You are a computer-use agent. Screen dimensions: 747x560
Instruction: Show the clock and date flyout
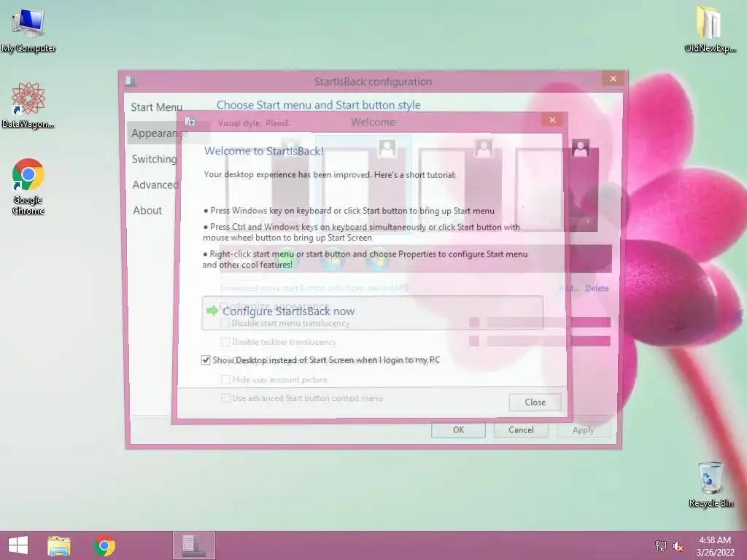[715, 546]
